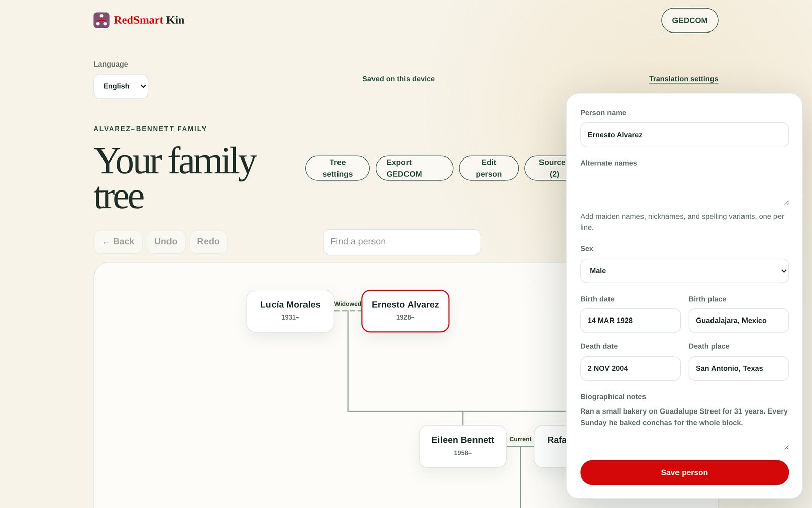Click the Redo button
This screenshot has width=812, height=508.
tap(209, 242)
